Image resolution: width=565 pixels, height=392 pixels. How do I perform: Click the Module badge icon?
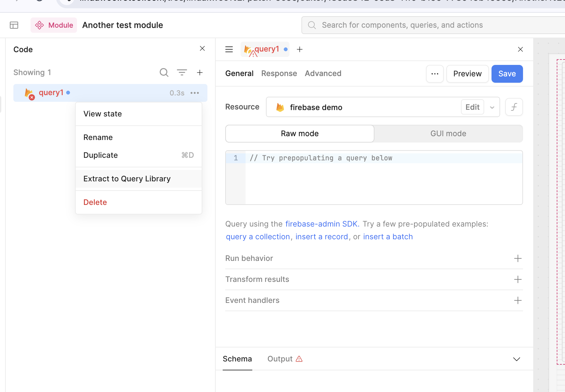coord(39,25)
